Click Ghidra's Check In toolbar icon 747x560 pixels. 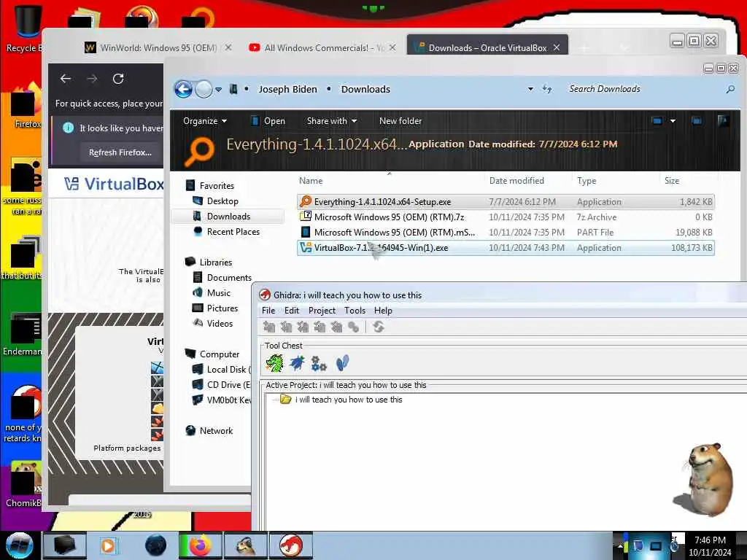tap(320, 327)
